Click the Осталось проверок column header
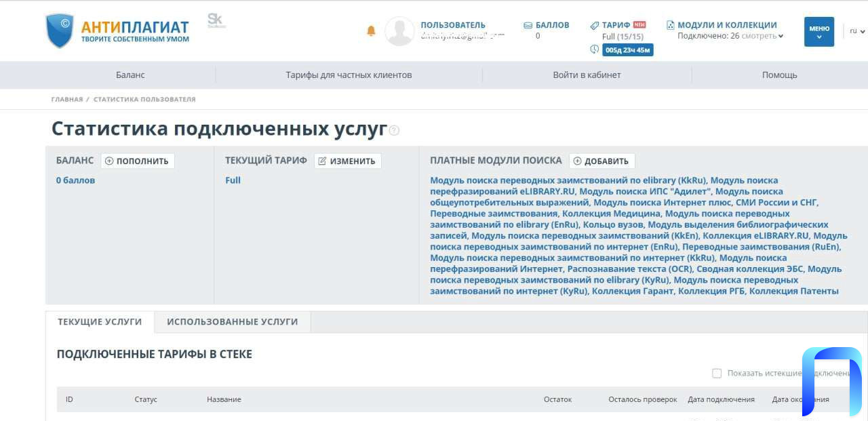 643,399
